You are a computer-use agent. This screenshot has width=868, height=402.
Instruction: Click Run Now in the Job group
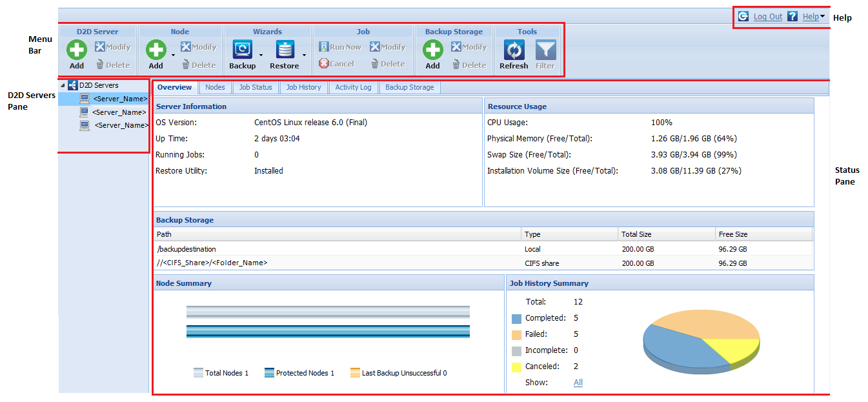click(341, 46)
